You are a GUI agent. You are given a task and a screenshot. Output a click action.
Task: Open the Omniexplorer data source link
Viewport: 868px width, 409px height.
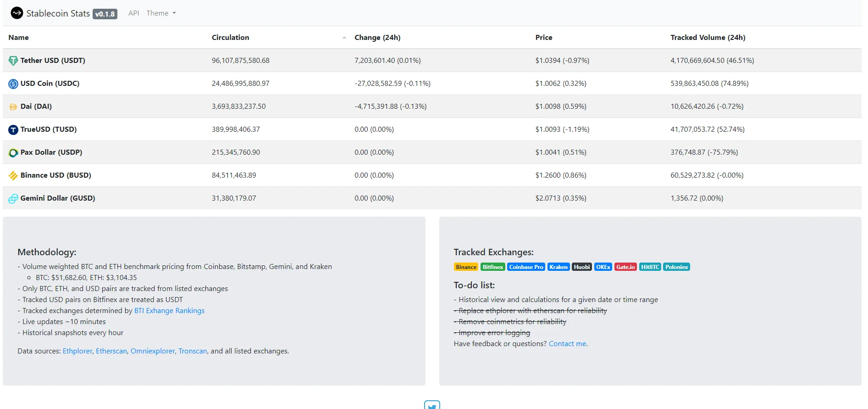pos(153,351)
